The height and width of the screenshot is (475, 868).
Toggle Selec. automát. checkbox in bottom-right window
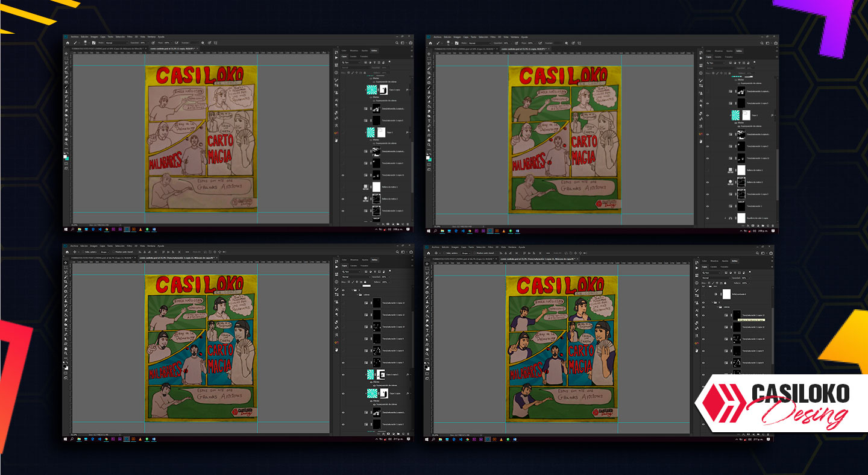click(x=444, y=253)
